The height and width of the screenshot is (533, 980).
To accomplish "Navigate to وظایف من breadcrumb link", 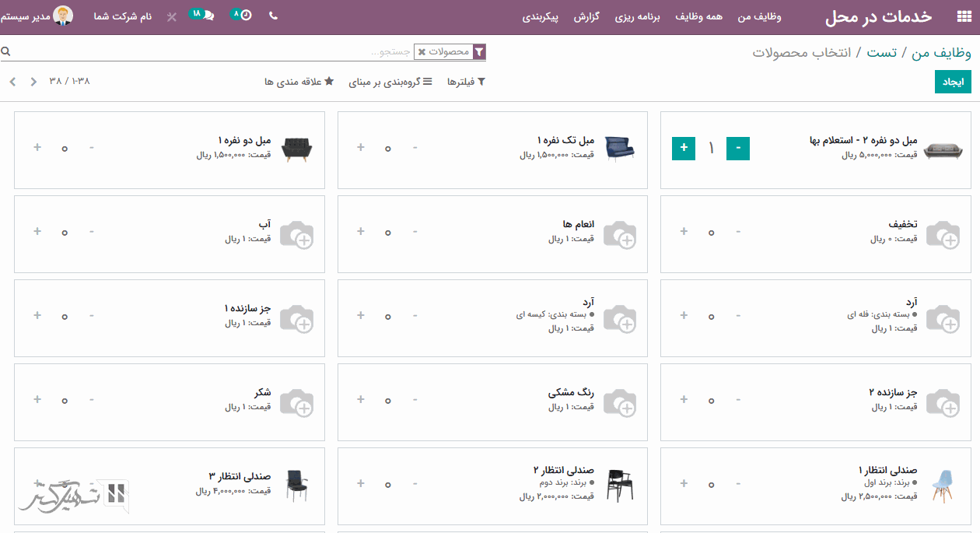I will (x=941, y=52).
